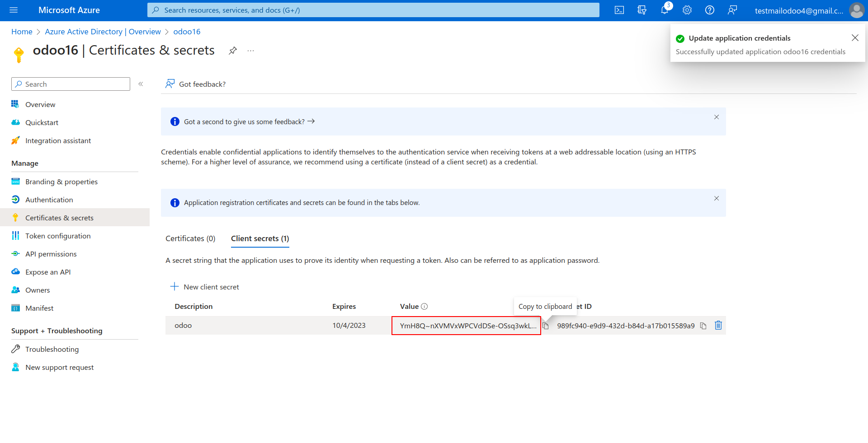Open the portal hamburger menu
This screenshot has width=868, height=443.
[x=14, y=10]
